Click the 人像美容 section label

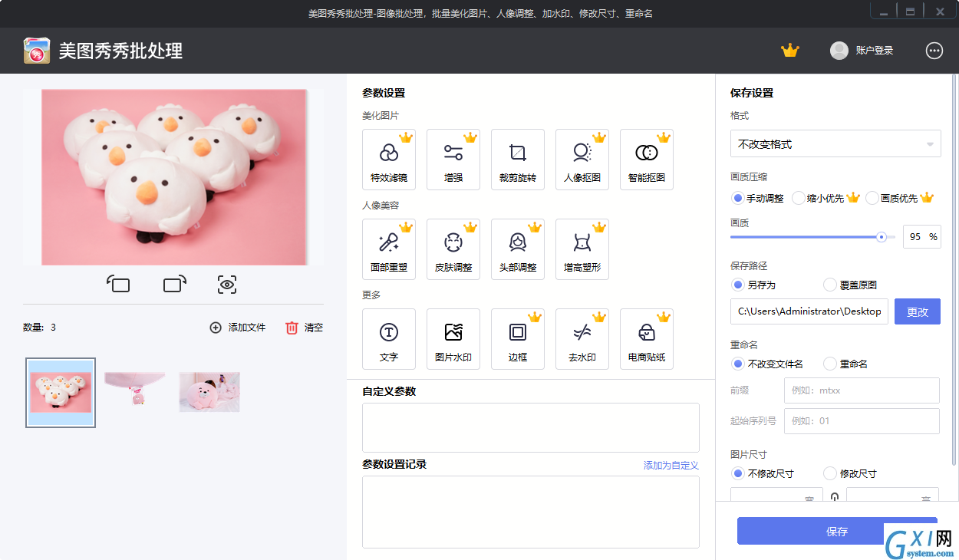[381, 206]
